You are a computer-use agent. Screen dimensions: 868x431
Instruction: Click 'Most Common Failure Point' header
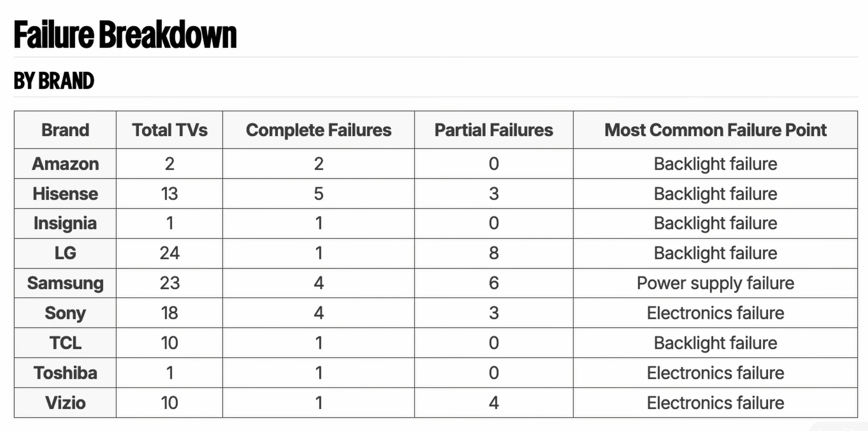pos(715,130)
